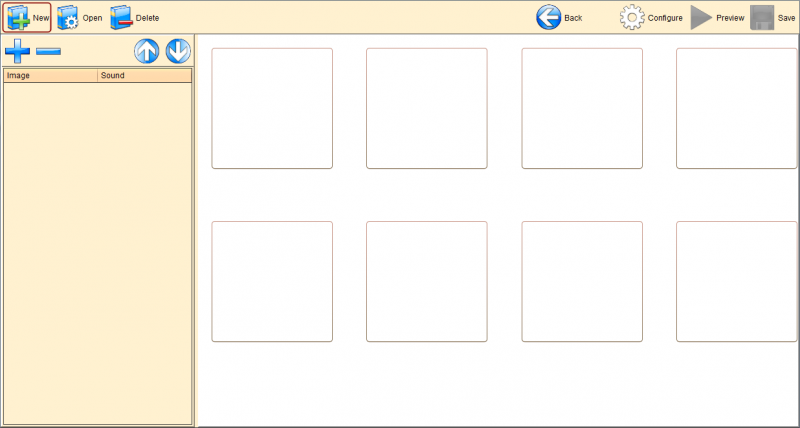800x428 pixels.
Task: Click the New activity icon
Action: [x=18, y=18]
